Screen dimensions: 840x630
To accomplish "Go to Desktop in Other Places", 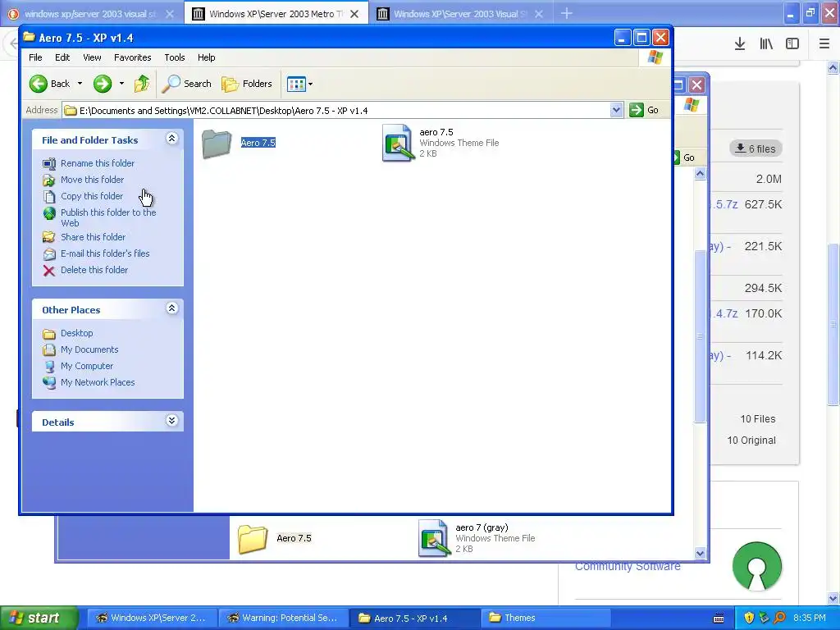I will [76, 333].
